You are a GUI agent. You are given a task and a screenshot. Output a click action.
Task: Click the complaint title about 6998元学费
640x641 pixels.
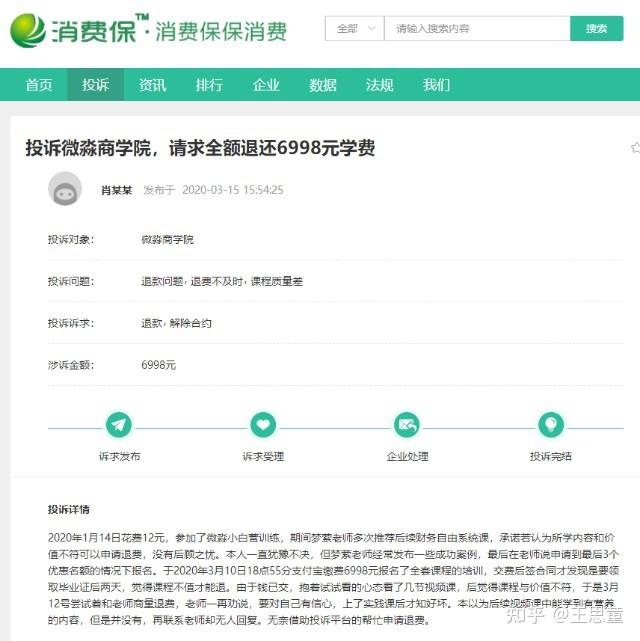coord(200,148)
